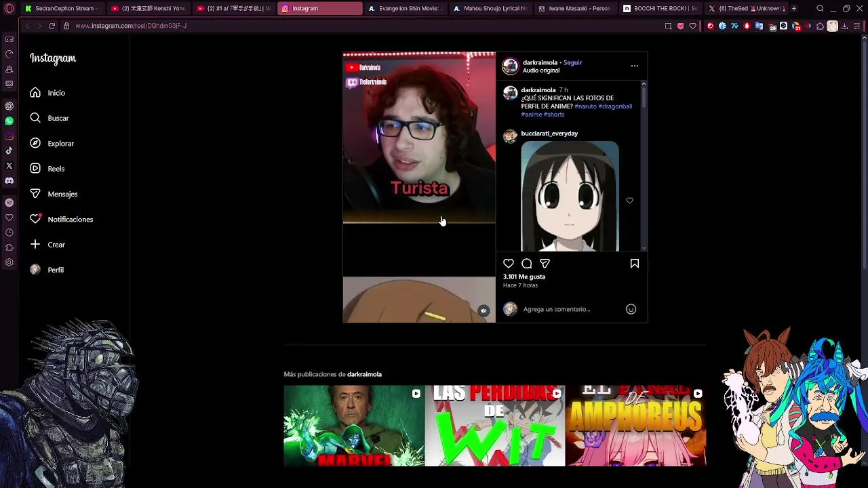Open TikTok in the Opera sidebar

(9, 151)
